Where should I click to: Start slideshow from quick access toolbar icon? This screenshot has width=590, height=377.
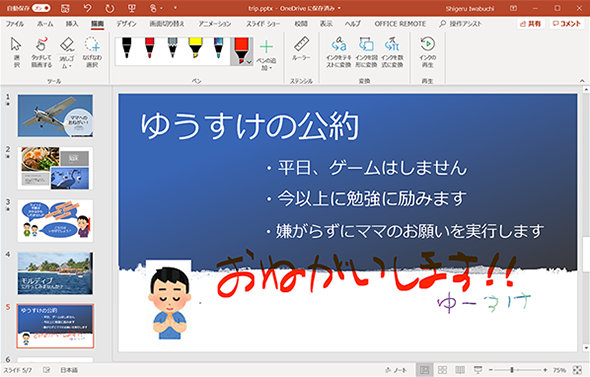132,8
